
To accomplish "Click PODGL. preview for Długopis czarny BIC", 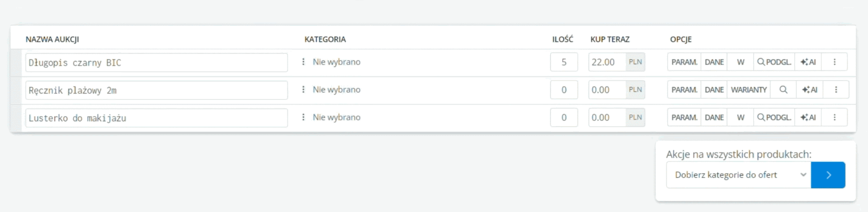I will (x=774, y=62).
